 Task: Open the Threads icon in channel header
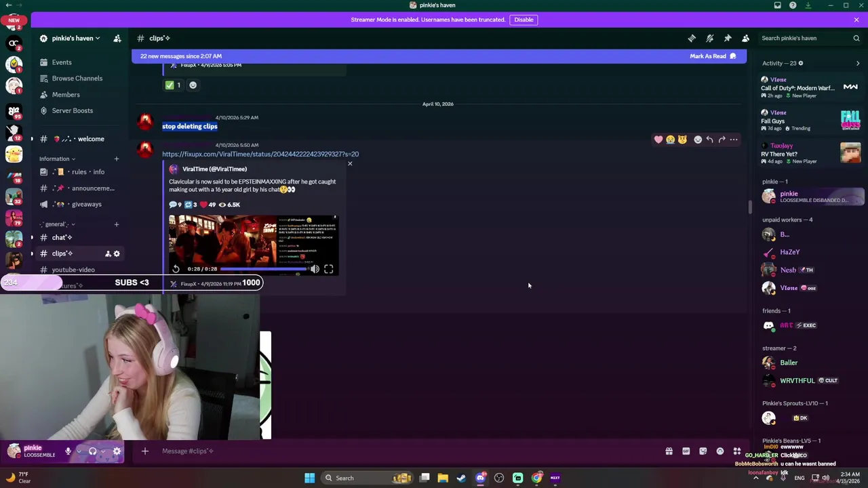[692, 38]
